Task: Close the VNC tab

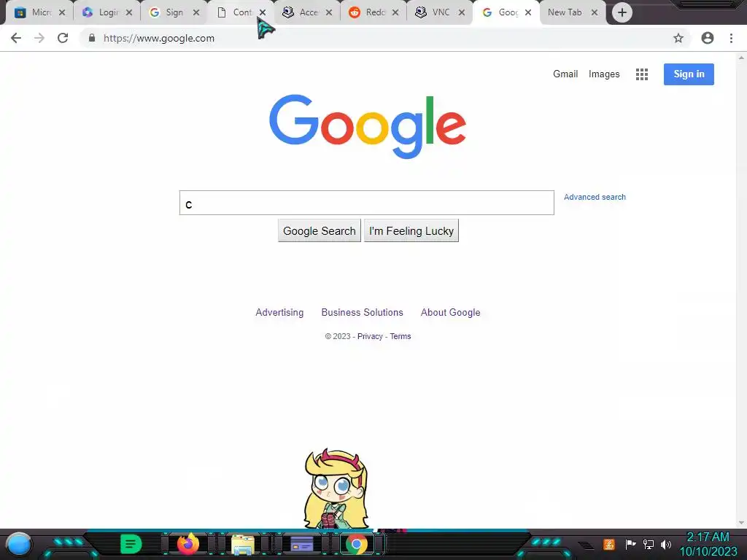Action: [462, 13]
